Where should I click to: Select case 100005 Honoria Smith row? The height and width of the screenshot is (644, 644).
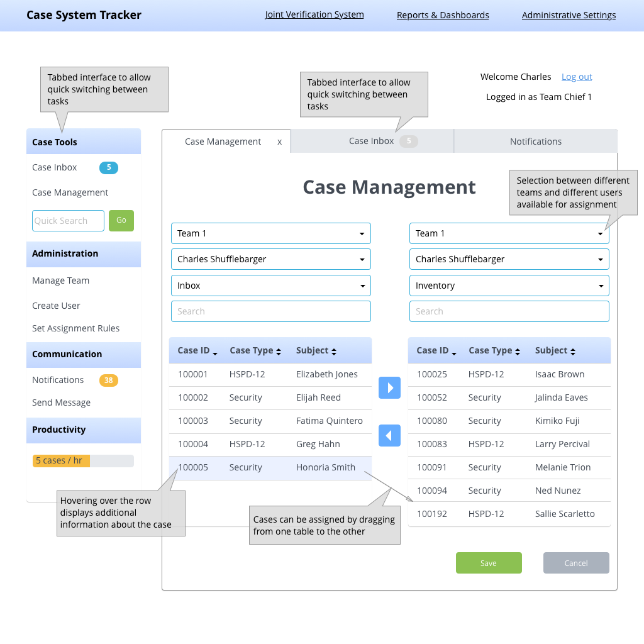tap(270, 468)
